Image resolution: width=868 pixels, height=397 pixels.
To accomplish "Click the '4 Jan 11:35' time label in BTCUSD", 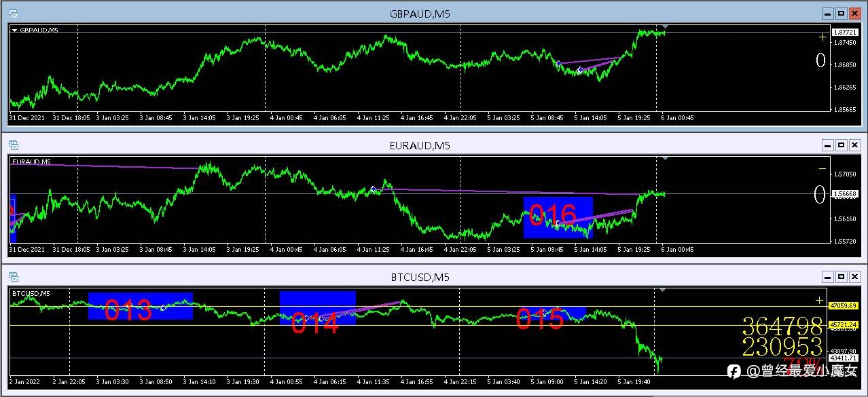I will coord(373,381).
